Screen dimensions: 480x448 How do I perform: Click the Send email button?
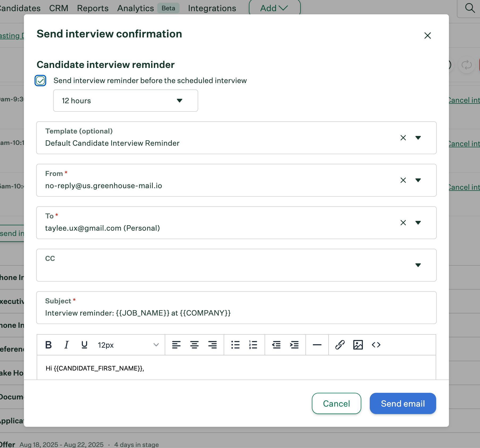point(403,403)
